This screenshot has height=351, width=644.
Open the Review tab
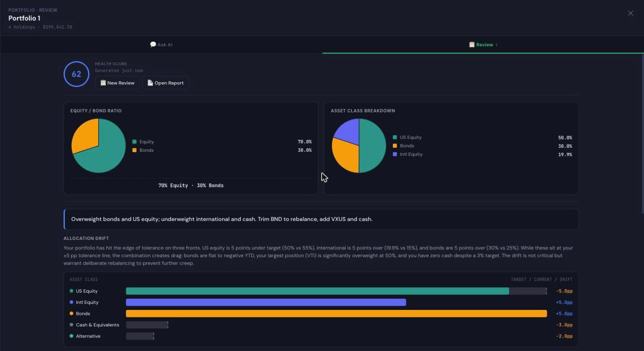483,45
